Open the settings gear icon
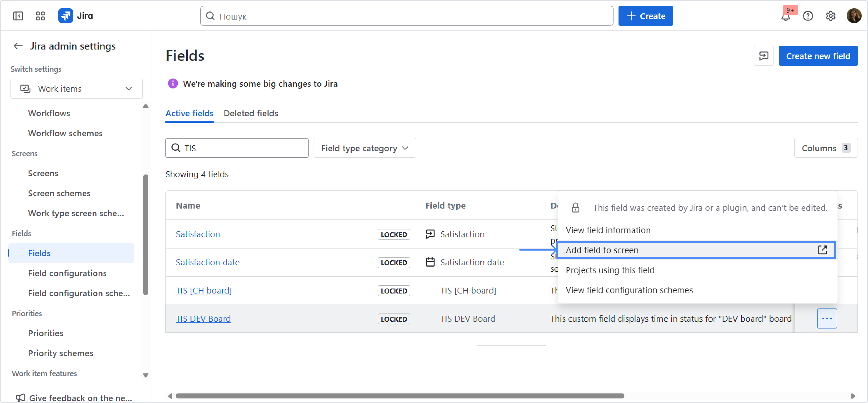 click(830, 16)
